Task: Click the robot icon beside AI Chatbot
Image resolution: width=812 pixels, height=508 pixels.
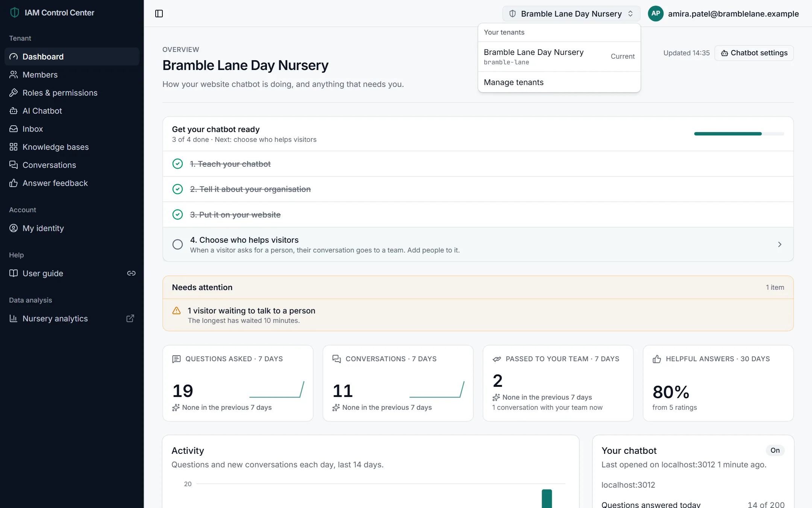Action: click(x=14, y=111)
